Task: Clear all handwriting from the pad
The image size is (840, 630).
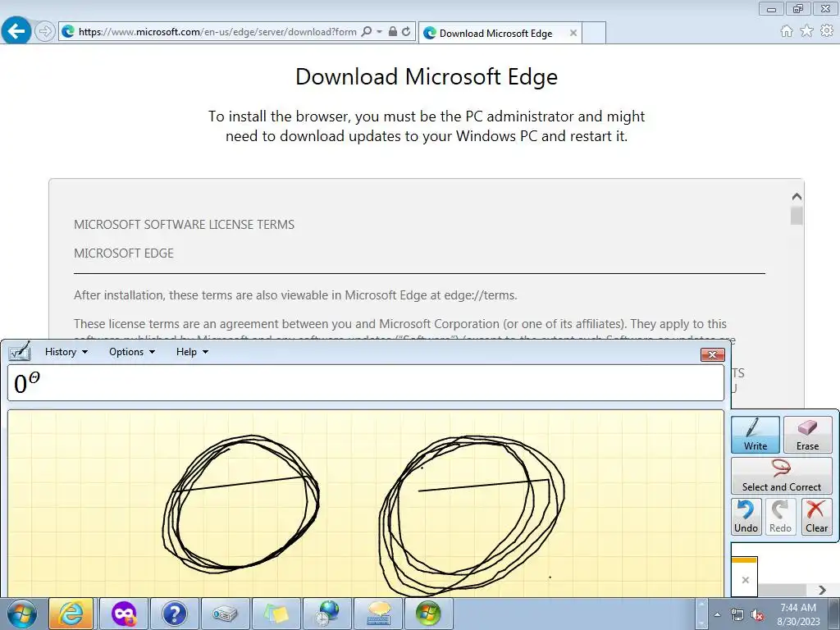Action: [x=816, y=517]
